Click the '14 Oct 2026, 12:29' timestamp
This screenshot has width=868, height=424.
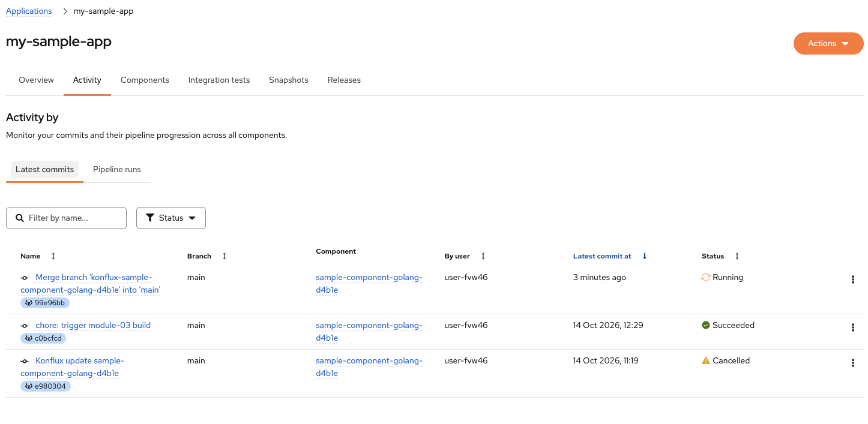608,325
